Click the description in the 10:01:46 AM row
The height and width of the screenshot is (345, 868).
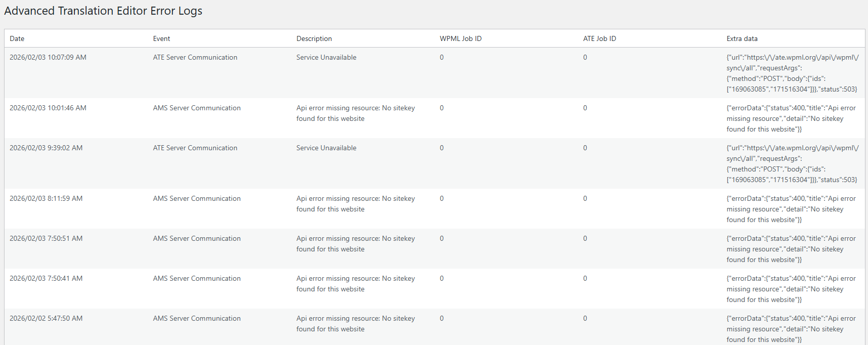click(355, 113)
